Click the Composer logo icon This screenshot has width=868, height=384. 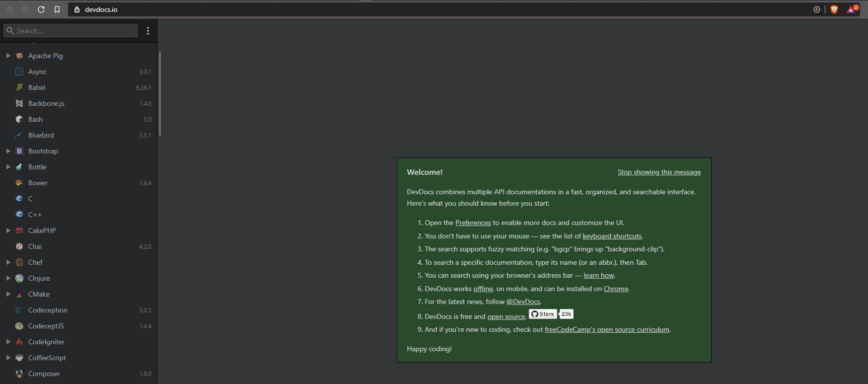click(19, 374)
